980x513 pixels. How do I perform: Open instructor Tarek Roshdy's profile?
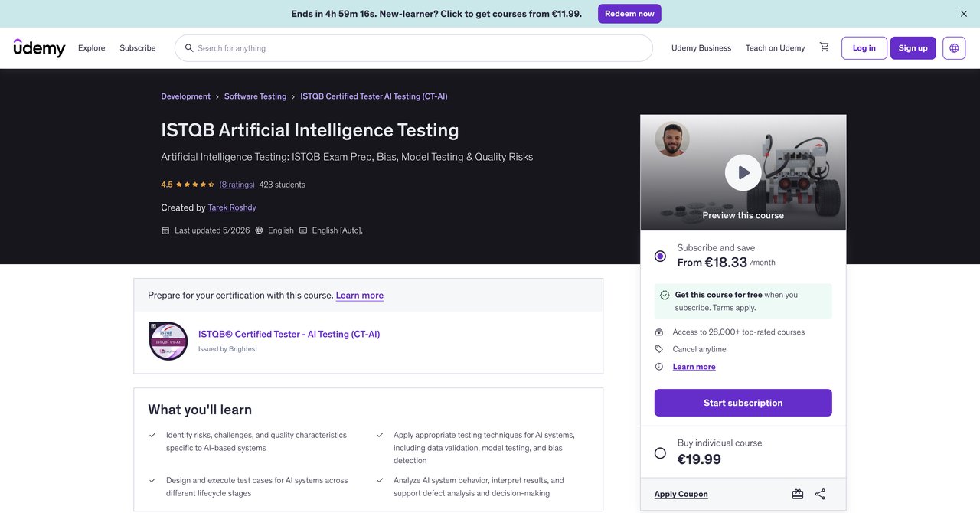[232, 207]
